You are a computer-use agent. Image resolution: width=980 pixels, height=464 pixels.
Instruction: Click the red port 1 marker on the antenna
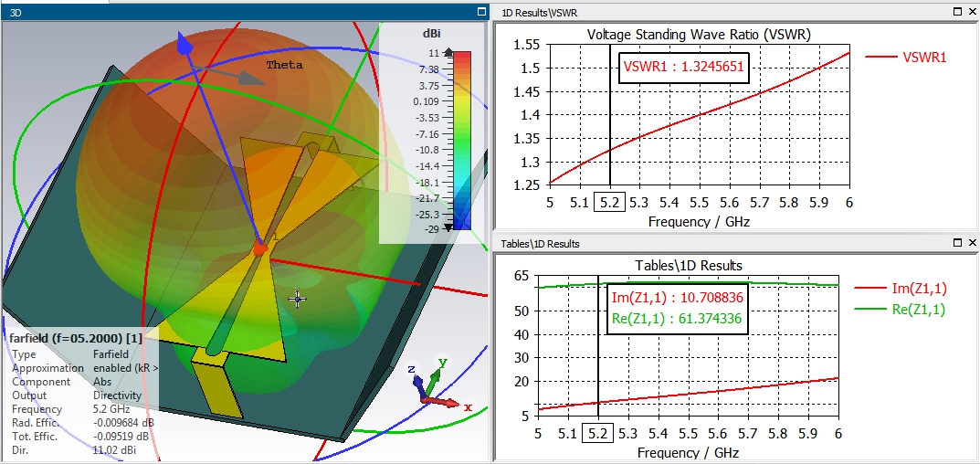point(260,248)
